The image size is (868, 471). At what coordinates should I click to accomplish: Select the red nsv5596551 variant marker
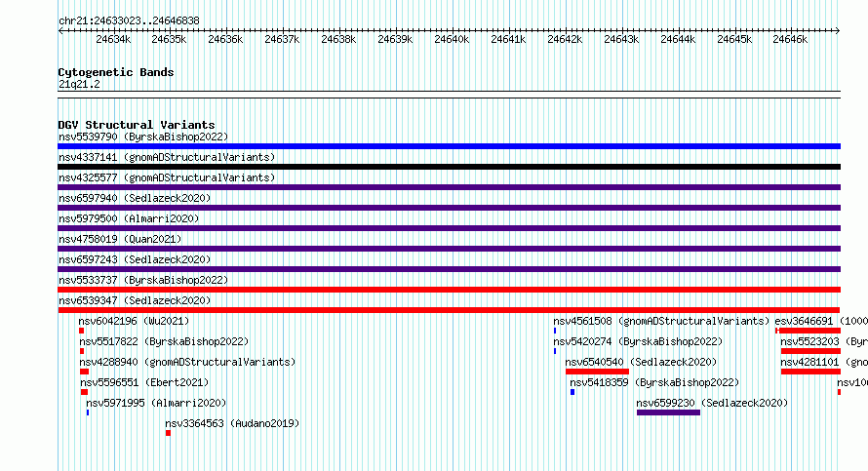click(84, 392)
